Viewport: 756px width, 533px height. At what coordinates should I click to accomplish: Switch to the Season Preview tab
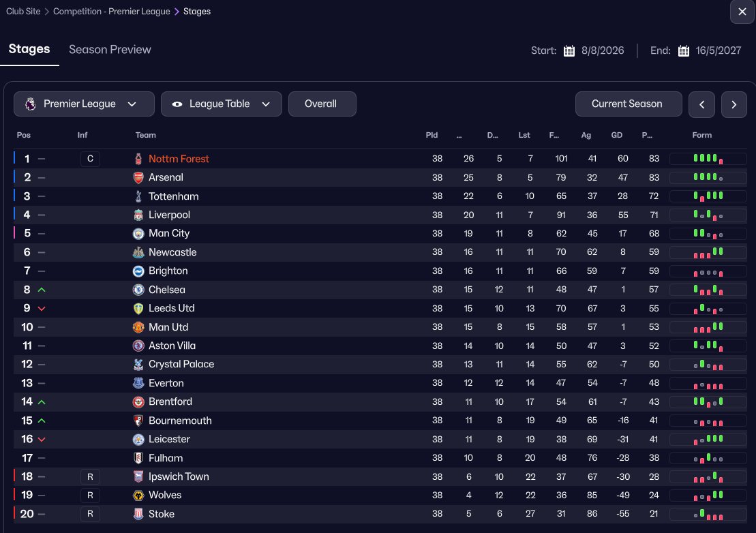(110, 50)
